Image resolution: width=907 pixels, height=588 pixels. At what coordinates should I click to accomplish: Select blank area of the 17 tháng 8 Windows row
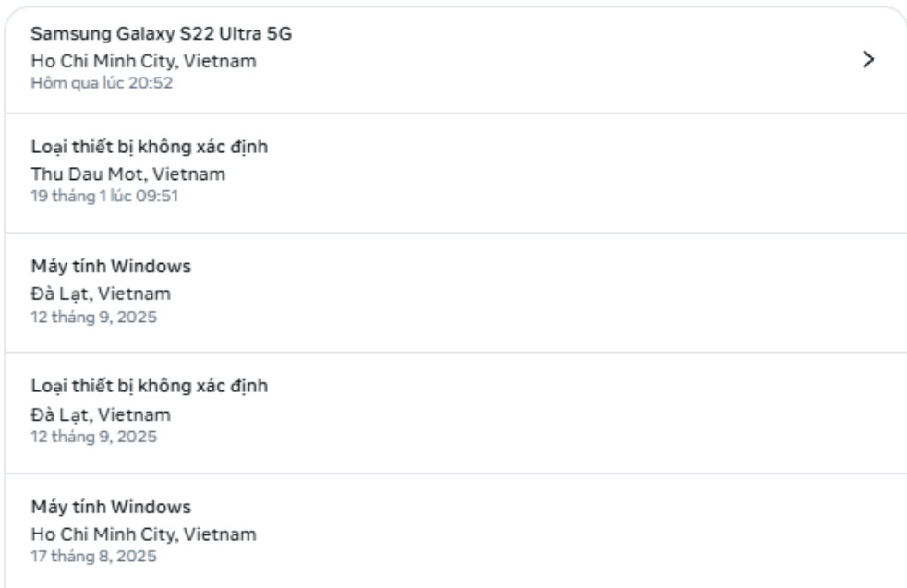point(554,534)
